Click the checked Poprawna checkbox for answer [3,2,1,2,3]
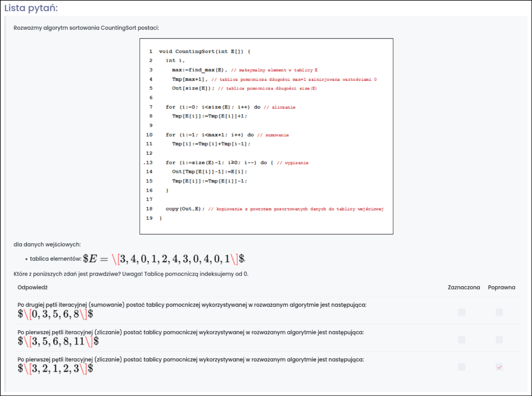The height and width of the screenshot is (396, 532). click(x=499, y=367)
